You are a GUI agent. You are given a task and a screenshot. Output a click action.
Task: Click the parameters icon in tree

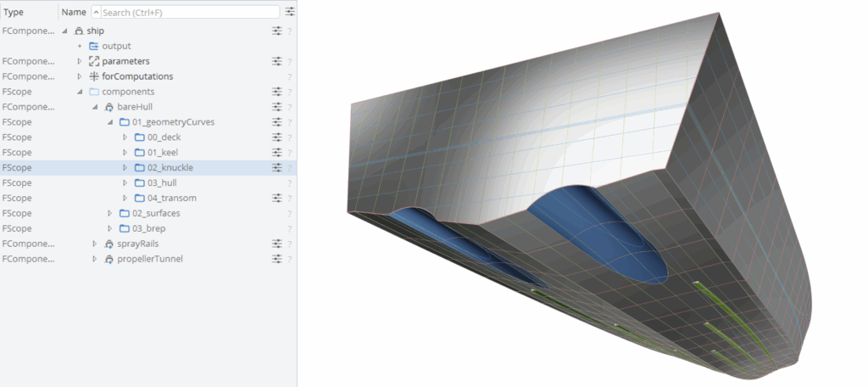click(93, 61)
